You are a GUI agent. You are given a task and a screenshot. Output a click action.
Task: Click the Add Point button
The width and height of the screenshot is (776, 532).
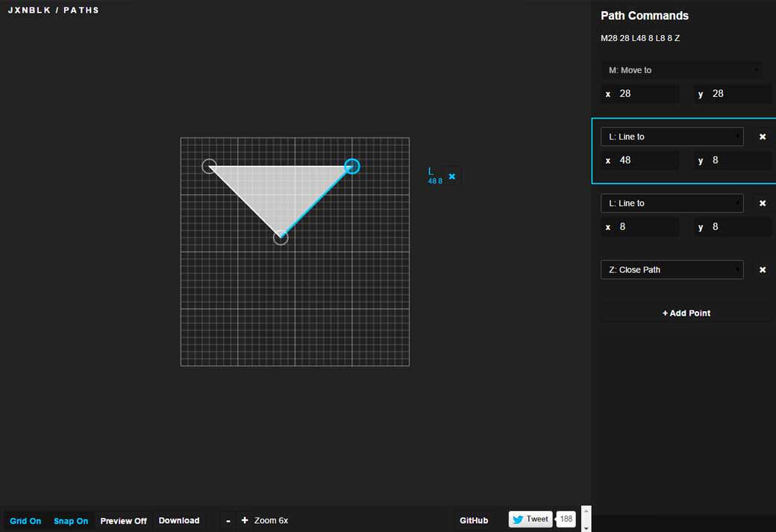point(686,313)
